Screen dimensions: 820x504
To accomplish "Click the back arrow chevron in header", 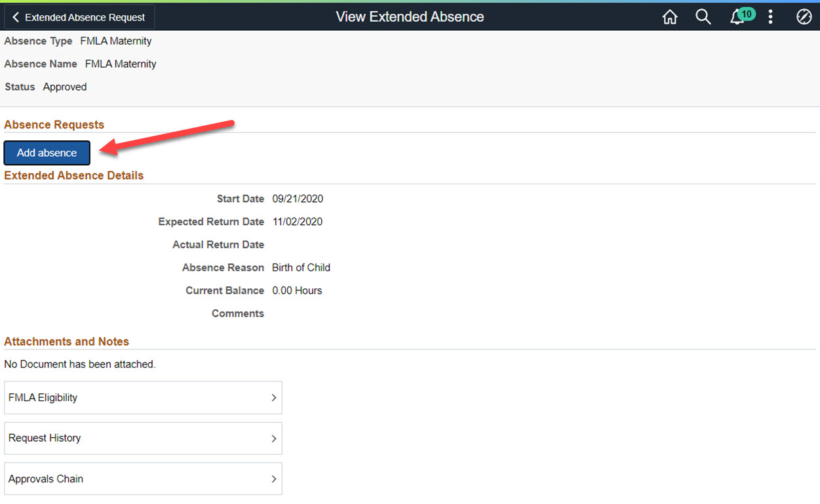I will [16, 18].
